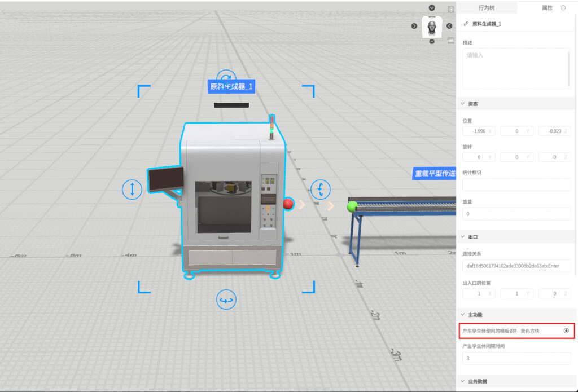Edit the rotation X field under 旋转
Screen dimensions: 578x392
click(x=479, y=157)
